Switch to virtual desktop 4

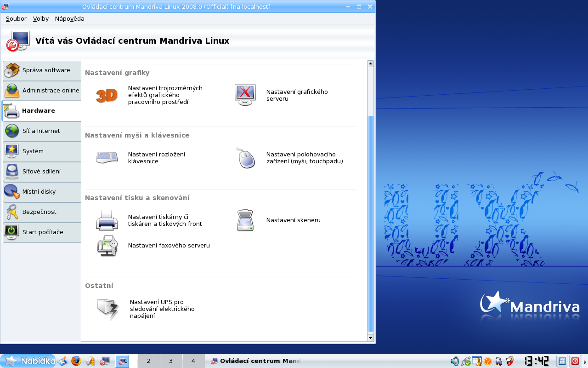click(x=193, y=361)
